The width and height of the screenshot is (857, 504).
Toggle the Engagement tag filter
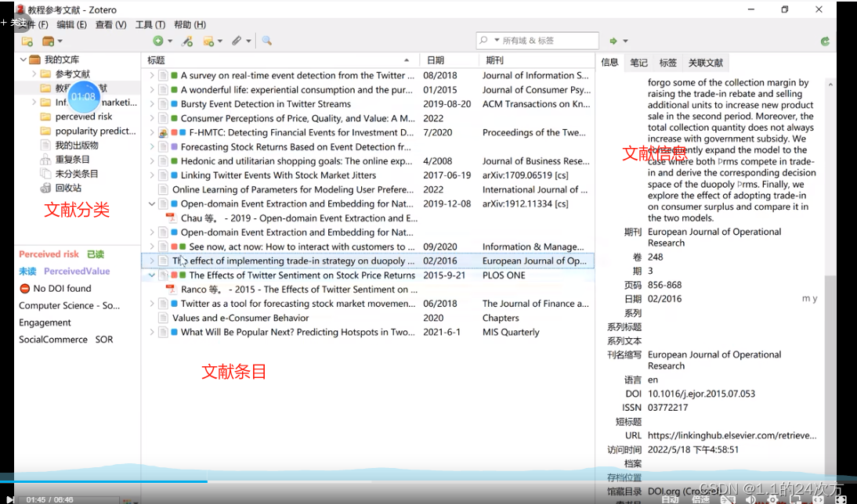(x=45, y=322)
